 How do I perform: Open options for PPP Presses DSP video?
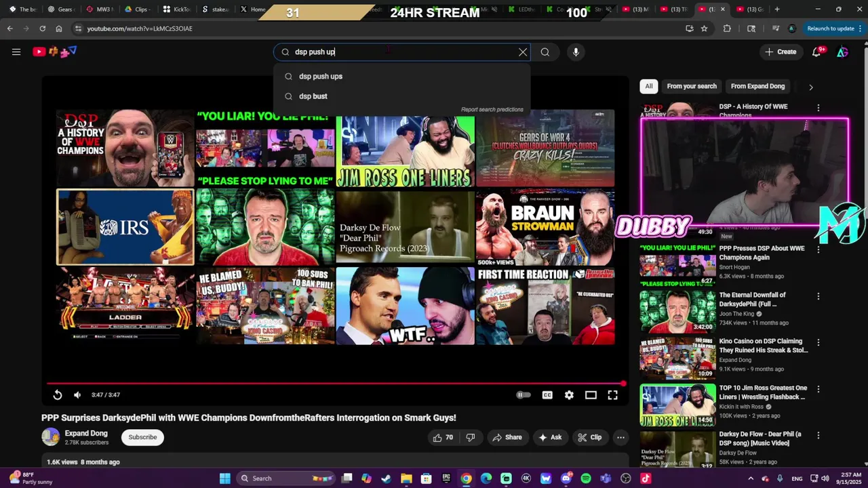tap(818, 249)
